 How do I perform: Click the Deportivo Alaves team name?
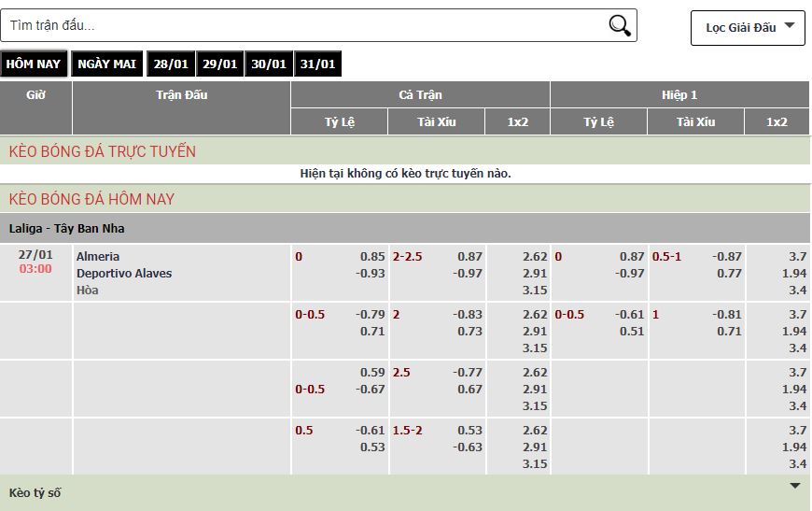coord(124,274)
